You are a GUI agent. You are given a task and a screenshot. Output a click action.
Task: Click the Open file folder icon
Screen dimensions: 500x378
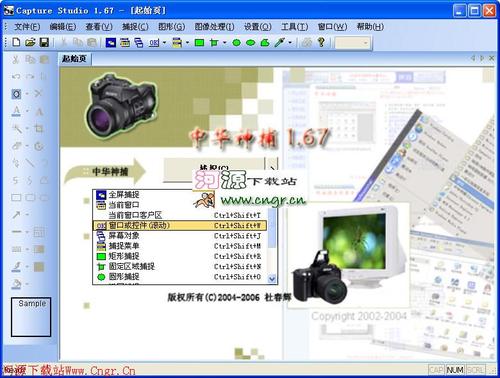(x=30, y=42)
